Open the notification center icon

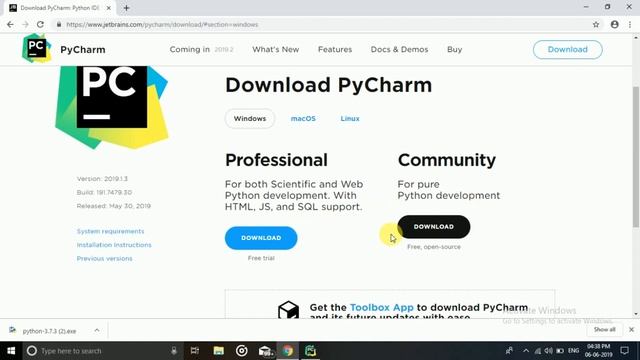pyautogui.click(x=624, y=351)
